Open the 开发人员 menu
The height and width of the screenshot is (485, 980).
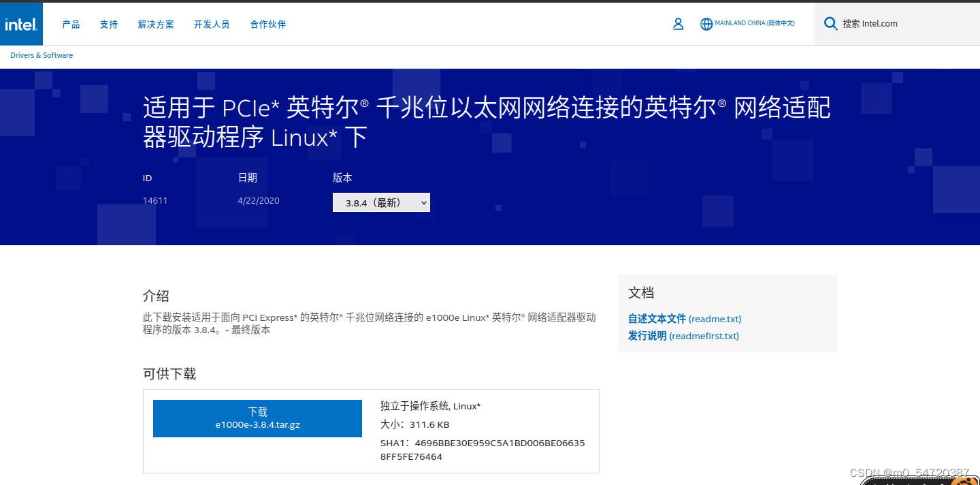tap(212, 25)
